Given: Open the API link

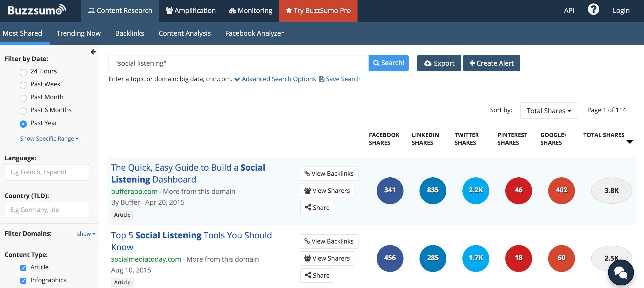Looking at the screenshot, I should coord(569,11).
